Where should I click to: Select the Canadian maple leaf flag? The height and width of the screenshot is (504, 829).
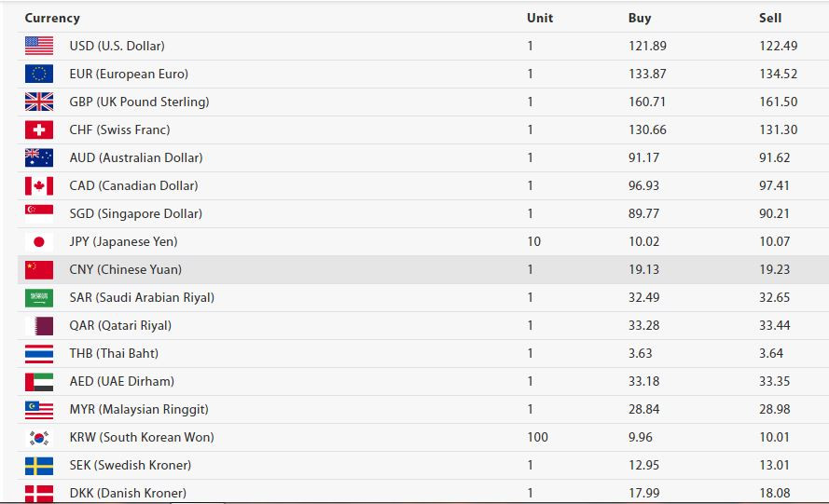tap(39, 186)
